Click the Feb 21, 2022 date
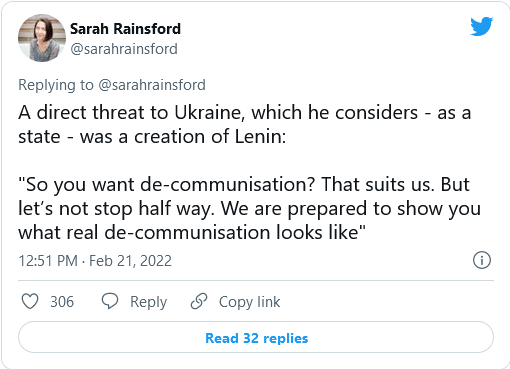Screen dimensions: 510x369 click(130, 261)
